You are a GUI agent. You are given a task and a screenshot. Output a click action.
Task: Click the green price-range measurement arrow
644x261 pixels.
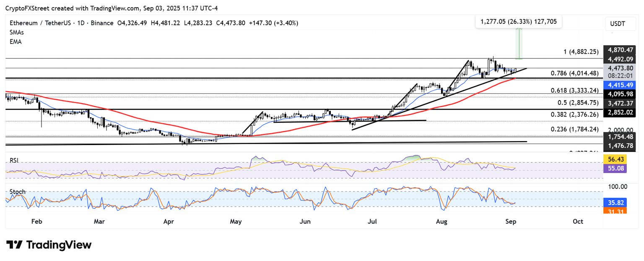click(x=519, y=44)
